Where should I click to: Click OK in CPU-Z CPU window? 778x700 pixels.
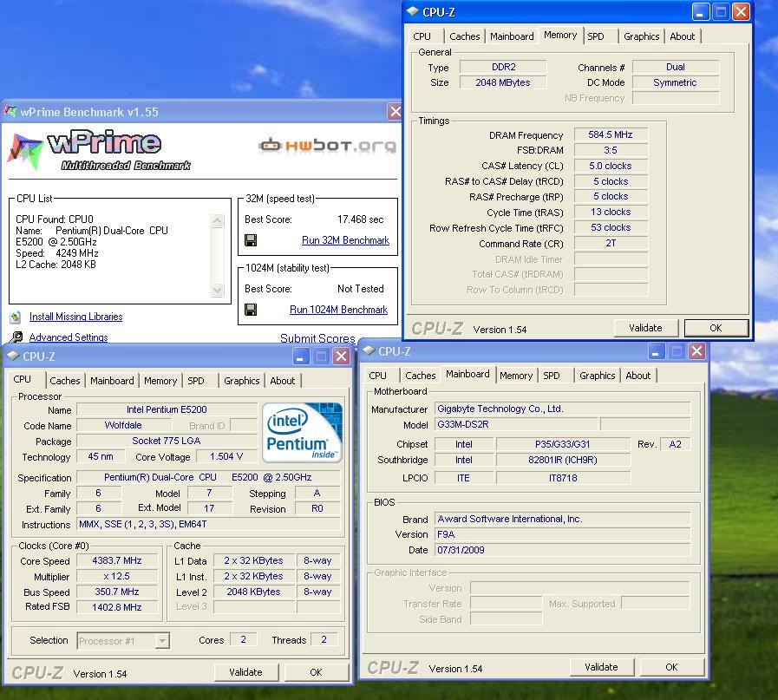point(316,672)
